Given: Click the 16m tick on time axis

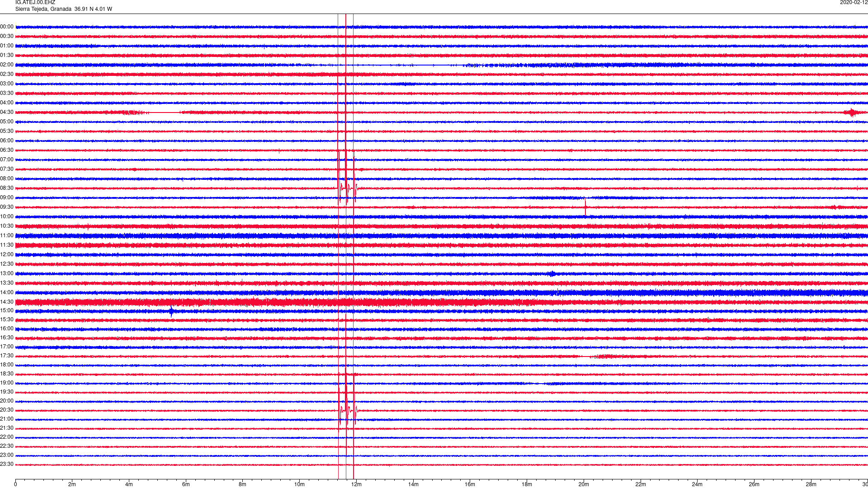Looking at the screenshot, I should pyautogui.click(x=470, y=484).
